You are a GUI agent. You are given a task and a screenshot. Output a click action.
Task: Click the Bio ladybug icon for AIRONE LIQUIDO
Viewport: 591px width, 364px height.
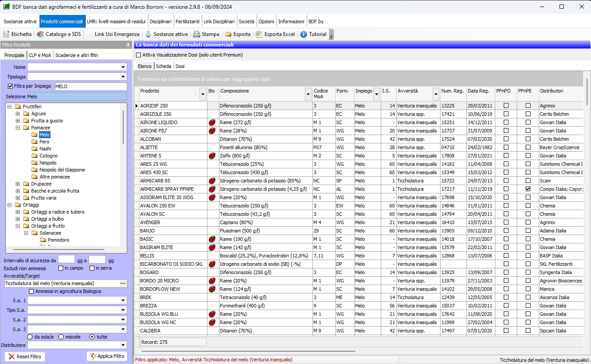coord(212,122)
